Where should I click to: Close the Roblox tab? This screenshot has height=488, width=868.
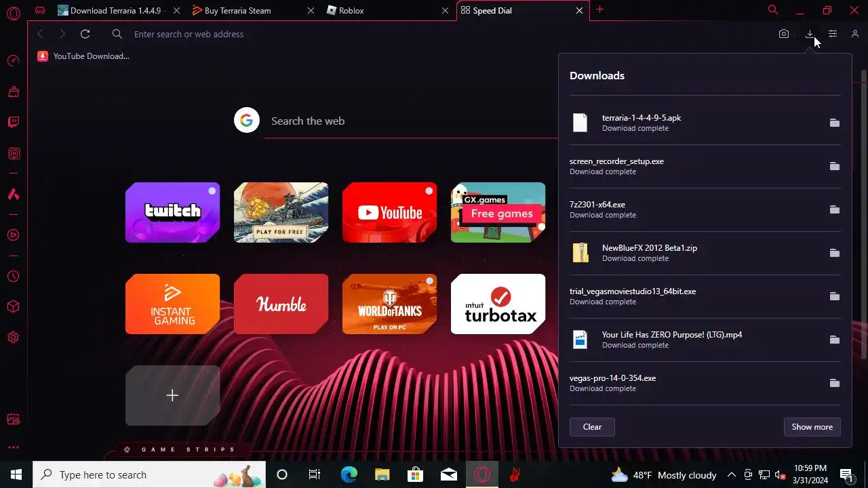pyautogui.click(x=445, y=11)
